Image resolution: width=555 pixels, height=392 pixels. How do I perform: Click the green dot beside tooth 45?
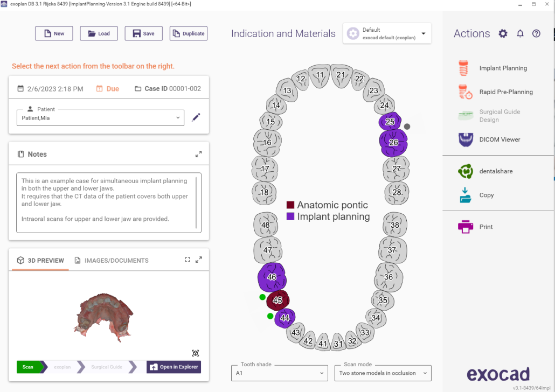pyautogui.click(x=262, y=297)
